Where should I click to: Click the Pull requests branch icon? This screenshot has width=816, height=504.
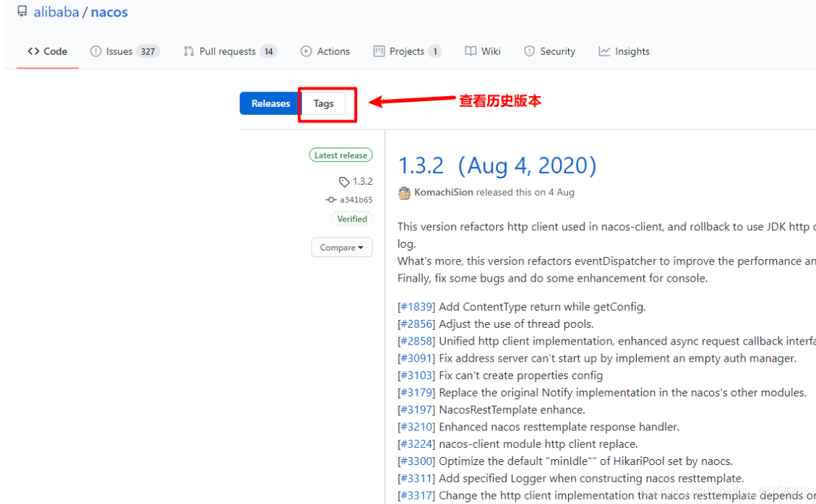click(x=189, y=51)
